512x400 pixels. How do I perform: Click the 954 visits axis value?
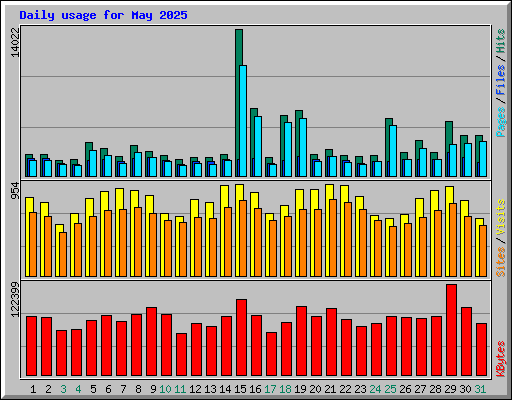click(x=15, y=191)
